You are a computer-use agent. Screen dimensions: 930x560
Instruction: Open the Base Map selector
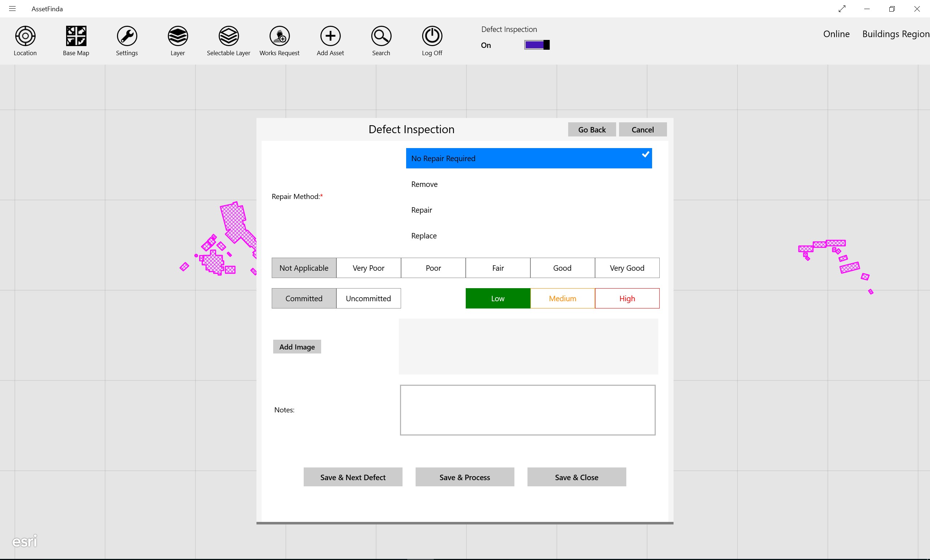pyautogui.click(x=76, y=36)
